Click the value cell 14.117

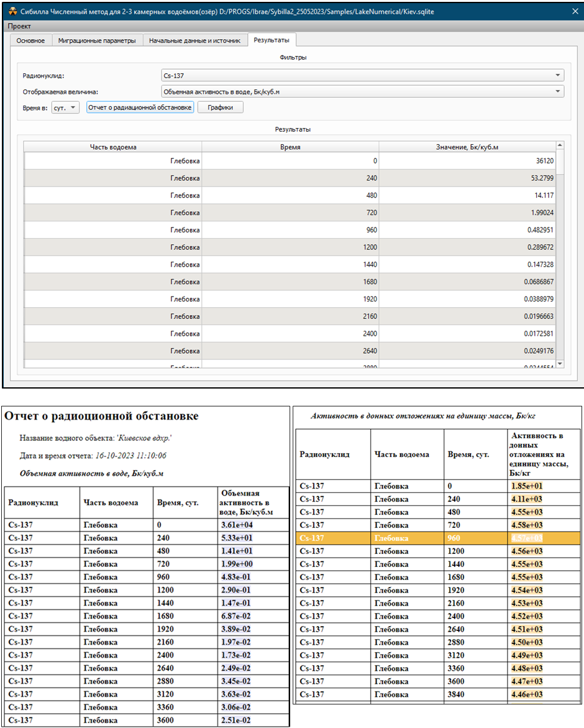(467, 195)
